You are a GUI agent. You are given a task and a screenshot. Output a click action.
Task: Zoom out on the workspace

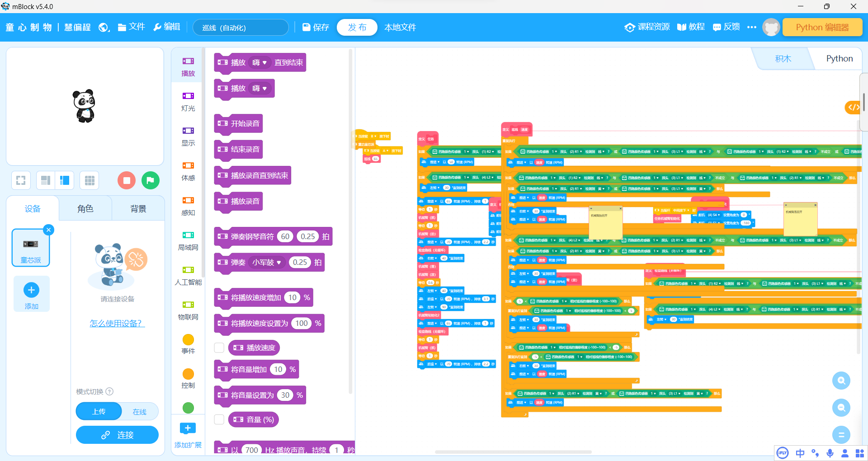[x=841, y=408]
